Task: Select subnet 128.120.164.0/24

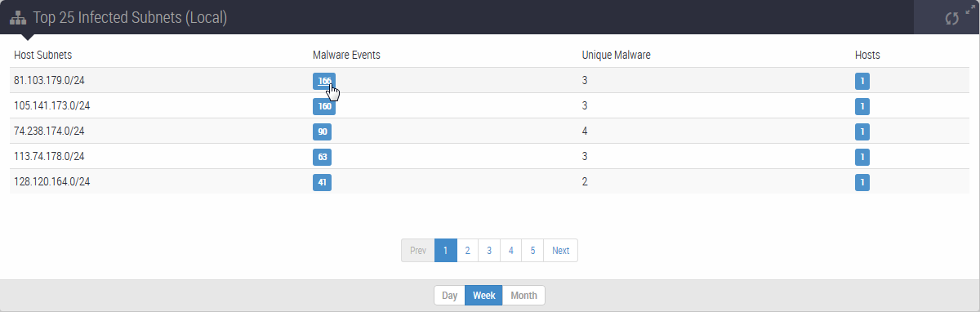Action: (52, 182)
